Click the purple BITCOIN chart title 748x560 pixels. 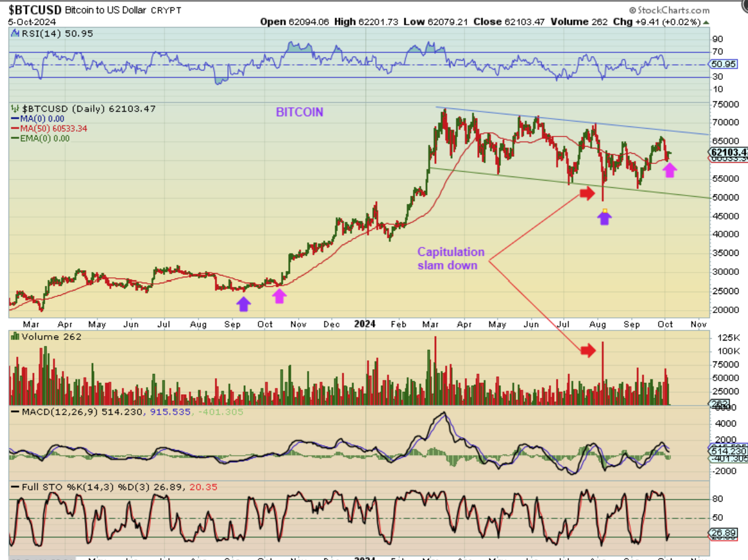(299, 112)
